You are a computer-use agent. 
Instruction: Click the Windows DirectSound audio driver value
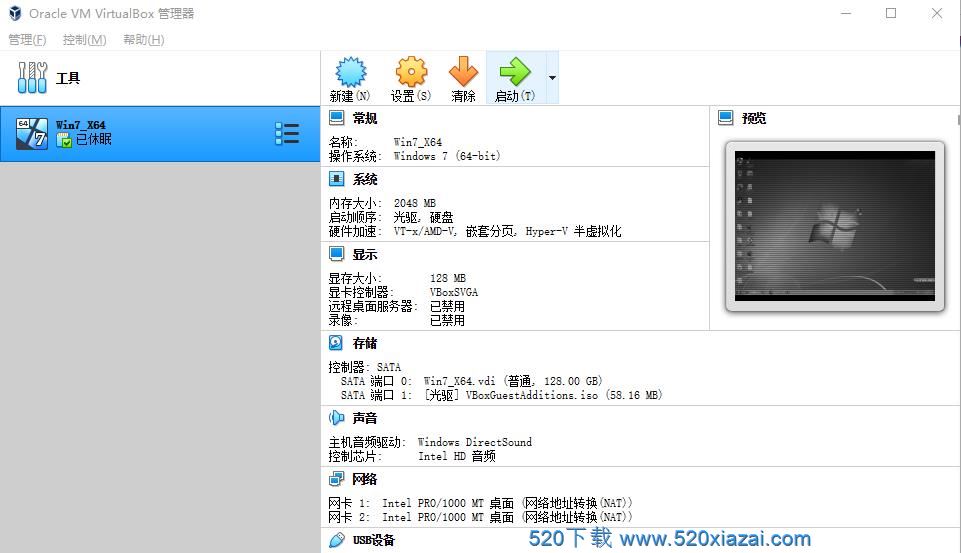(475, 442)
